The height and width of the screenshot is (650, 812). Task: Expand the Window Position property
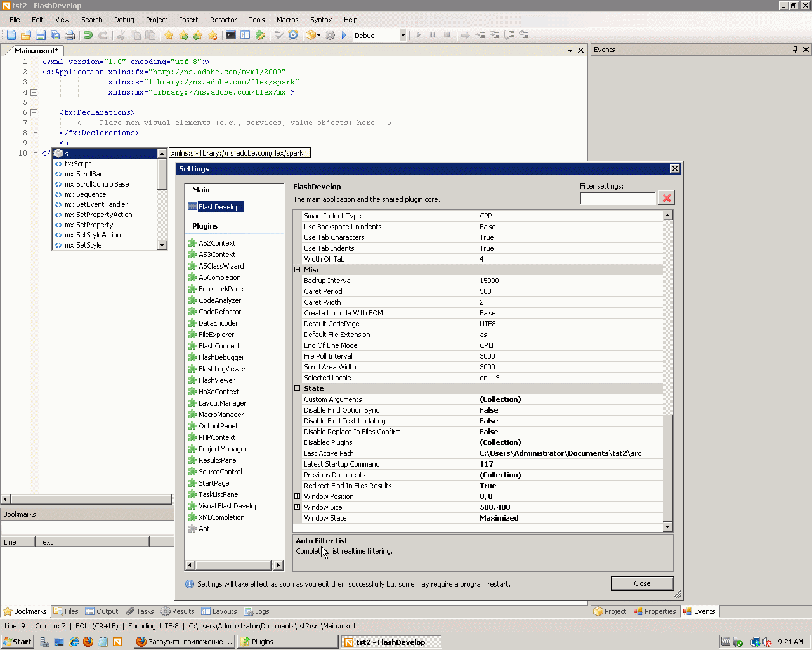click(297, 496)
